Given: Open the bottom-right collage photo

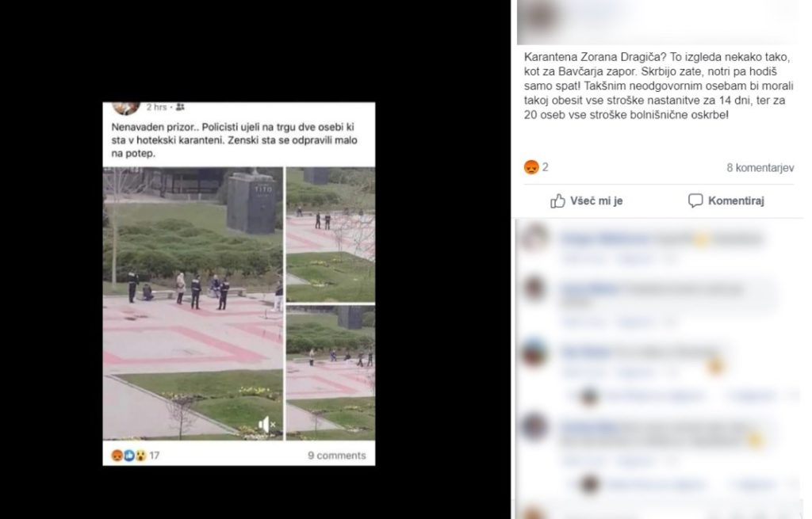Looking at the screenshot, I should click(331, 372).
